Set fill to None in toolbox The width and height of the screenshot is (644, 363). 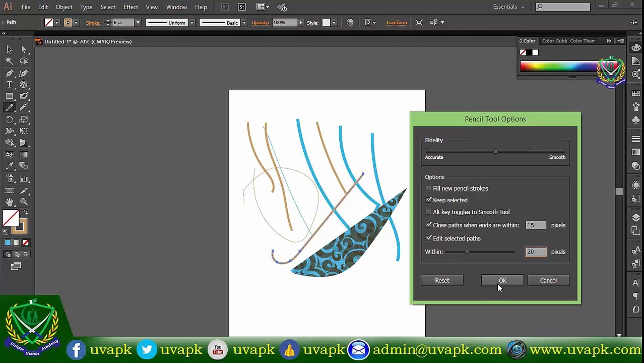pyautogui.click(x=26, y=243)
